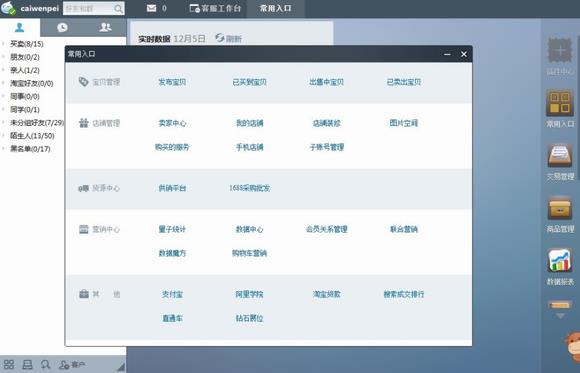Click the 刷新 refresh icon next to the date

point(220,37)
